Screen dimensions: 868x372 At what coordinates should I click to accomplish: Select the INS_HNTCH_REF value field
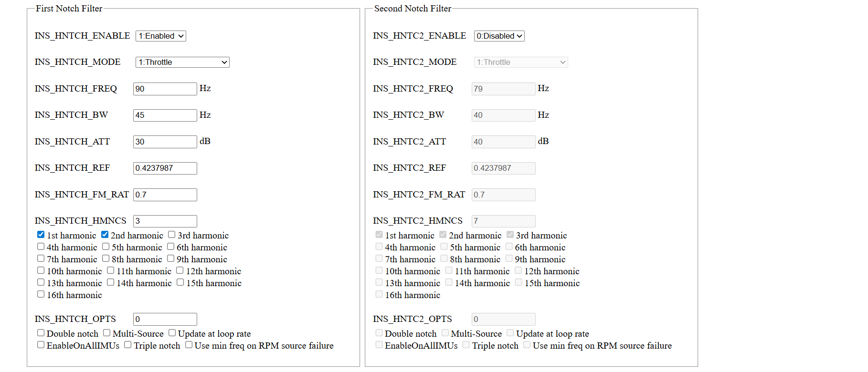point(165,168)
